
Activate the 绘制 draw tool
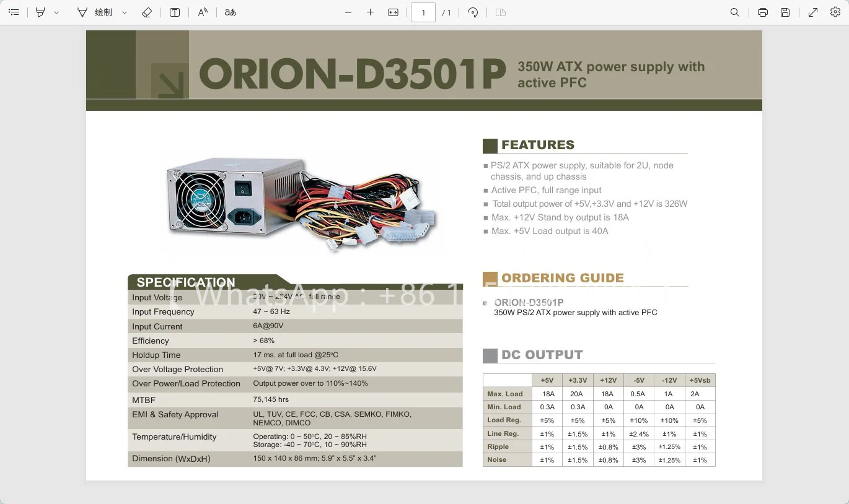95,12
